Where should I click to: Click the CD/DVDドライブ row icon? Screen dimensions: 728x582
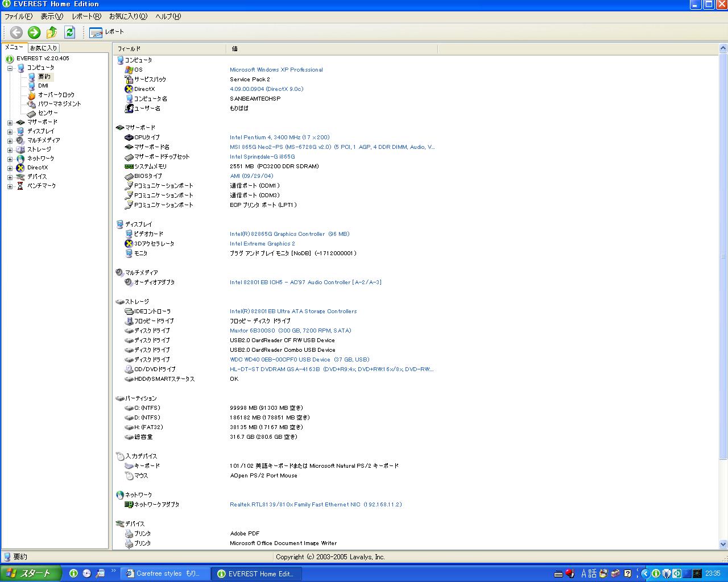click(x=129, y=369)
